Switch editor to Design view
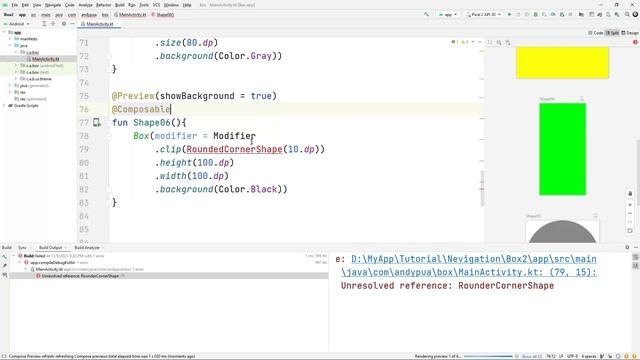Image resolution: width=640 pixels, height=360 pixels. tap(630, 33)
